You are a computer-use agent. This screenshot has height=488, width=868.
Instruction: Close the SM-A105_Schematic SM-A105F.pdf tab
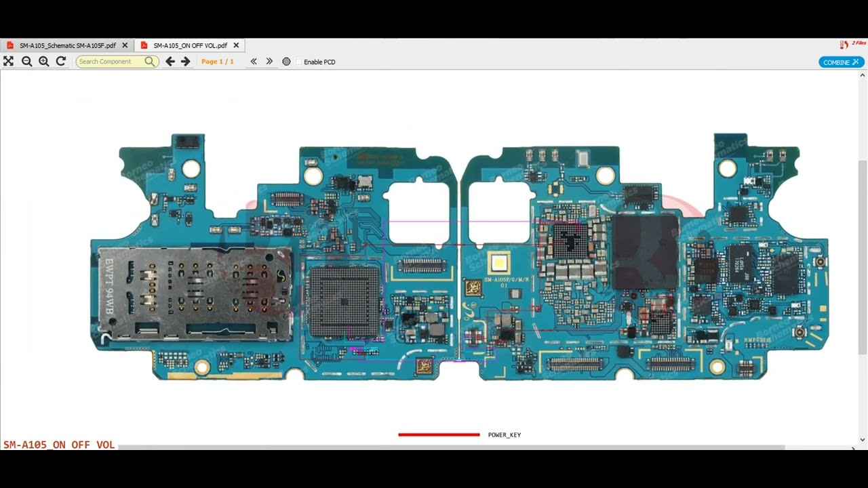tap(125, 45)
